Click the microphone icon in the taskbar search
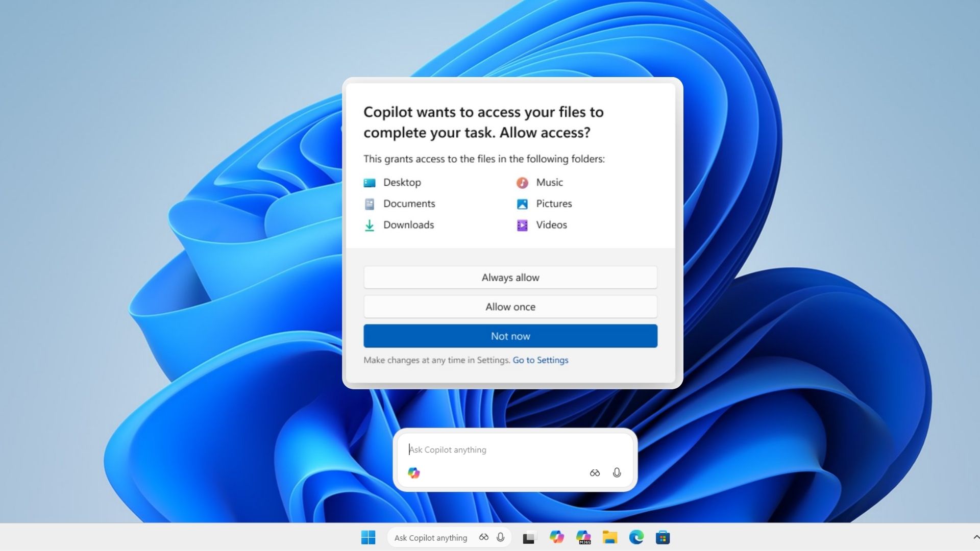This screenshot has height=551, width=980. pos(501,537)
